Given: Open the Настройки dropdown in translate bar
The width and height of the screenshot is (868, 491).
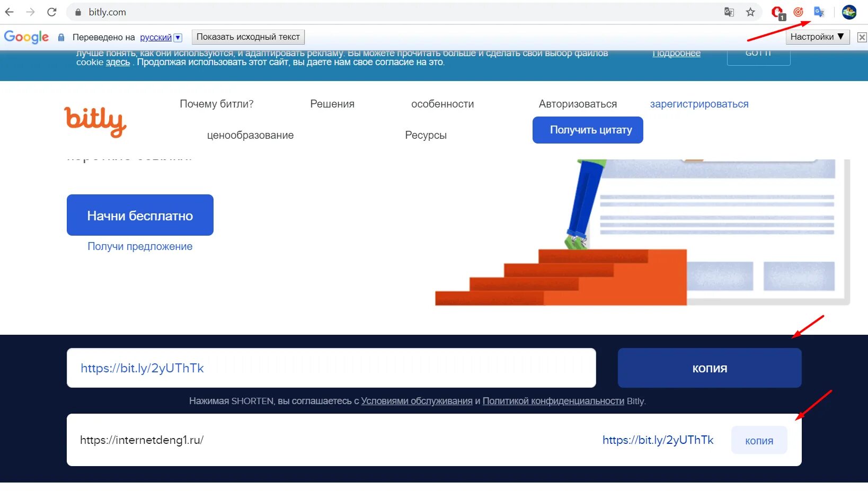Looking at the screenshot, I should tap(818, 37).
